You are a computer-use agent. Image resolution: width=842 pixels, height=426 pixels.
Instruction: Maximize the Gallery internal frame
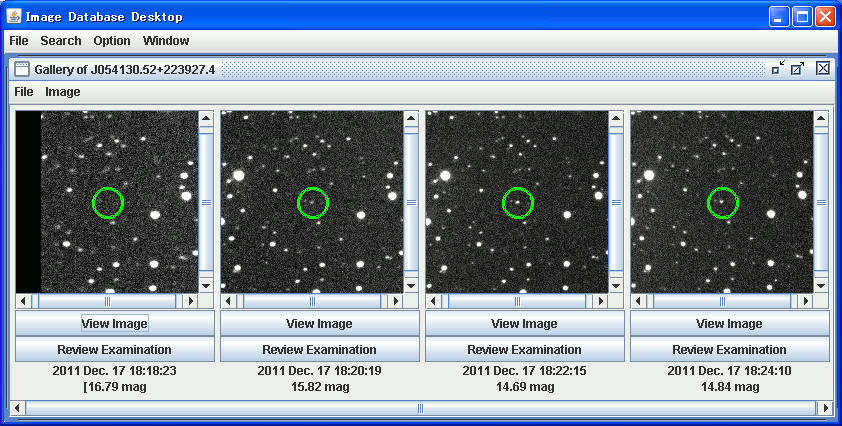[798, 68]
